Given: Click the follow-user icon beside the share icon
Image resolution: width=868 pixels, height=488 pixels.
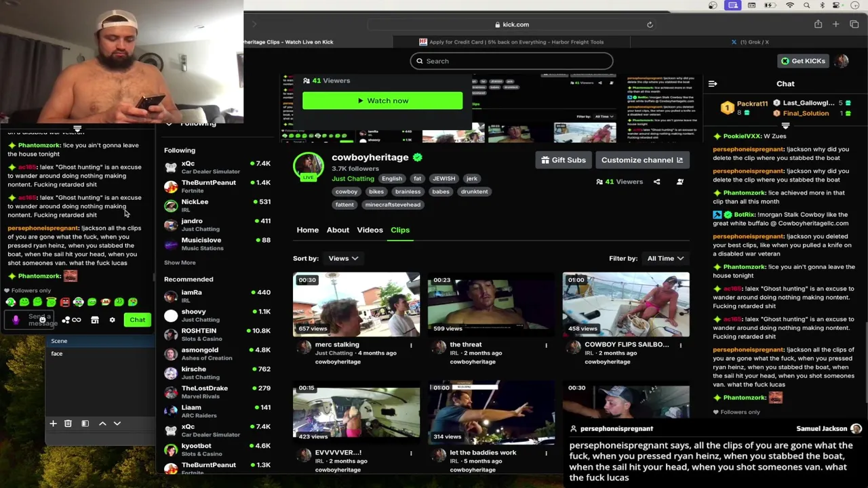Looking at the screenshot, I should point(679,182).
